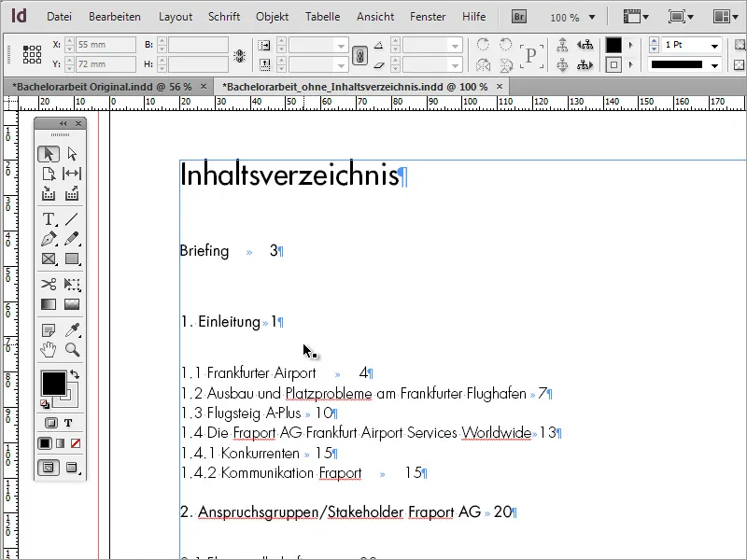Select the Gap tool
This screenshot has height=560, width=747.
coord(72,174)
